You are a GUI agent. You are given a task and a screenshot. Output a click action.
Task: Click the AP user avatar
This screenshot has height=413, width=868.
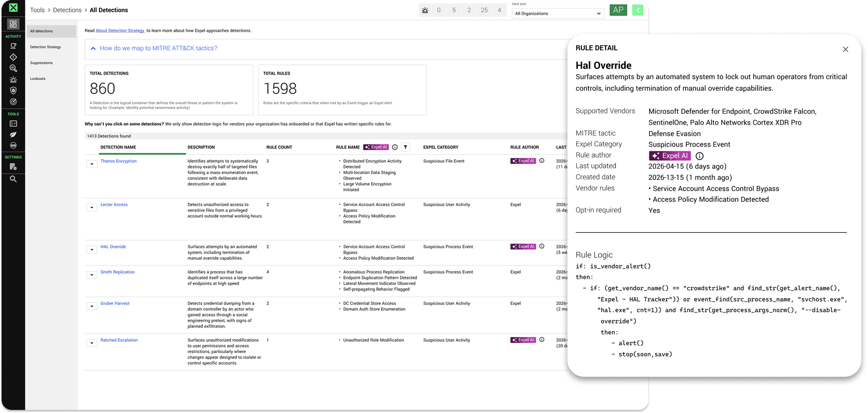click(618, 10)
